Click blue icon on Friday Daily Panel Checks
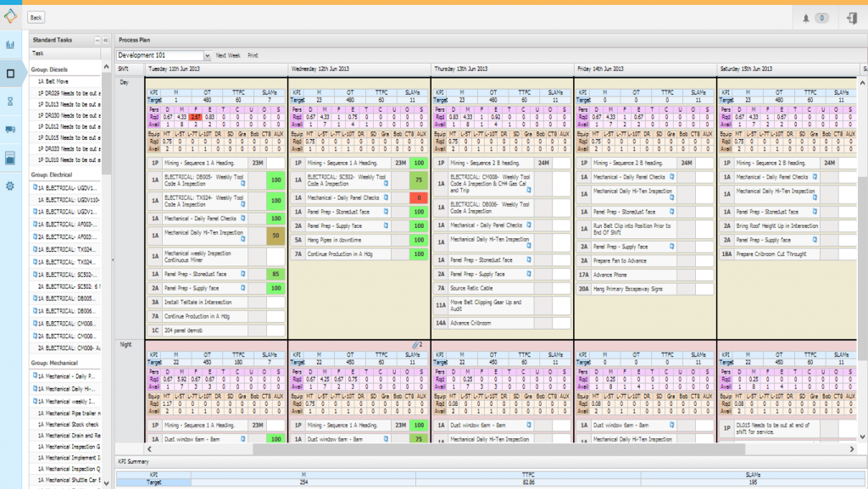This screenshot has height=489, width=868. [x=672, y=177]
